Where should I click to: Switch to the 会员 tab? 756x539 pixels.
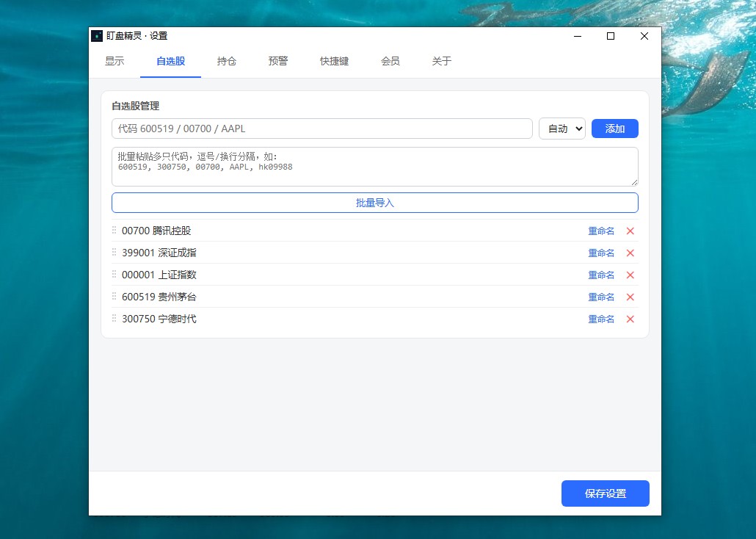(390, 61)
